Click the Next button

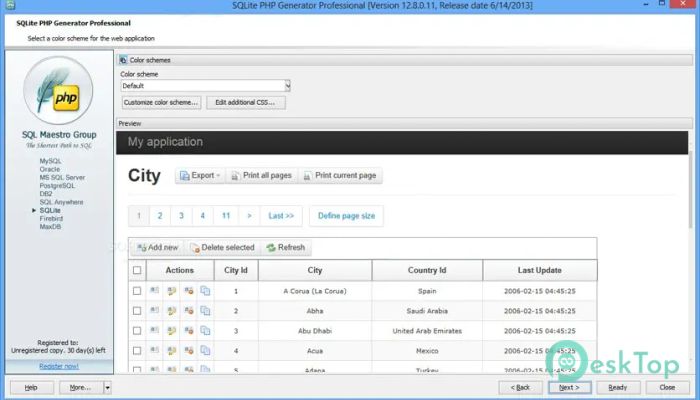(x=570, y=388)
